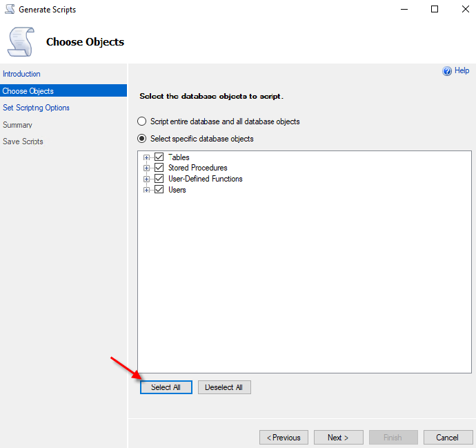Uncheck the Tables checkbox
The width and height of the screenshot is (476, 448).
tap(159, 157)
